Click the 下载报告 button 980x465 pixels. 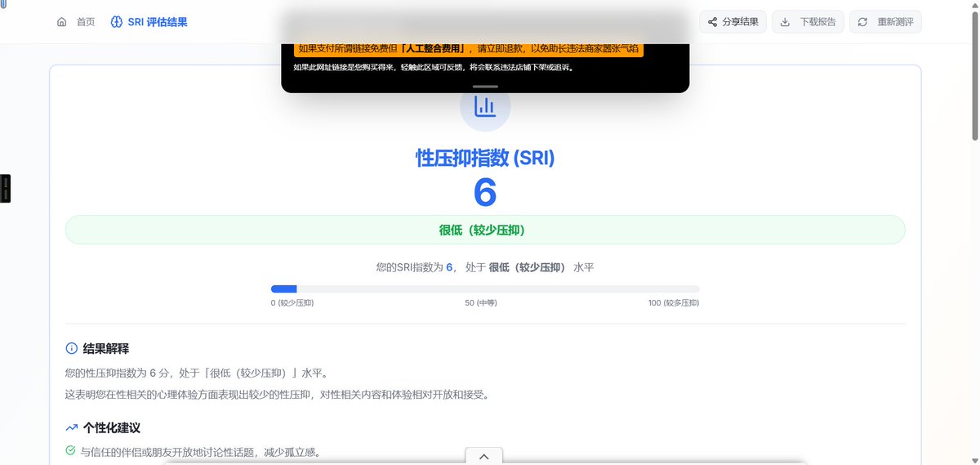point(808,22)
